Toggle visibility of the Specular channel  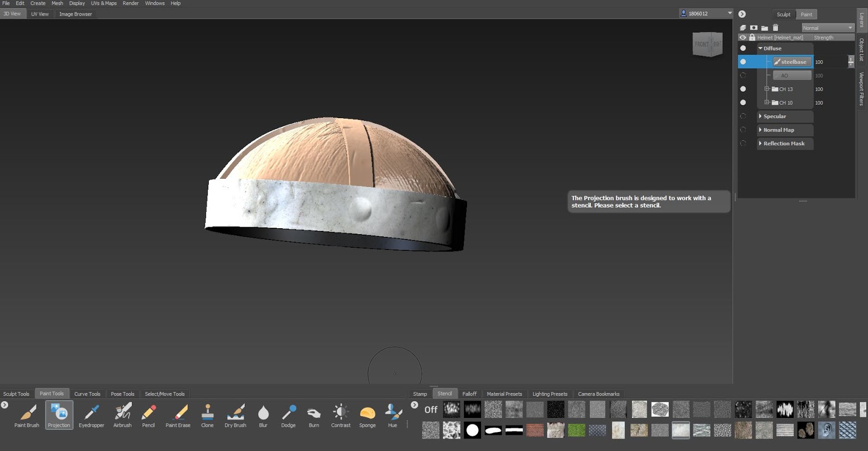743,116
